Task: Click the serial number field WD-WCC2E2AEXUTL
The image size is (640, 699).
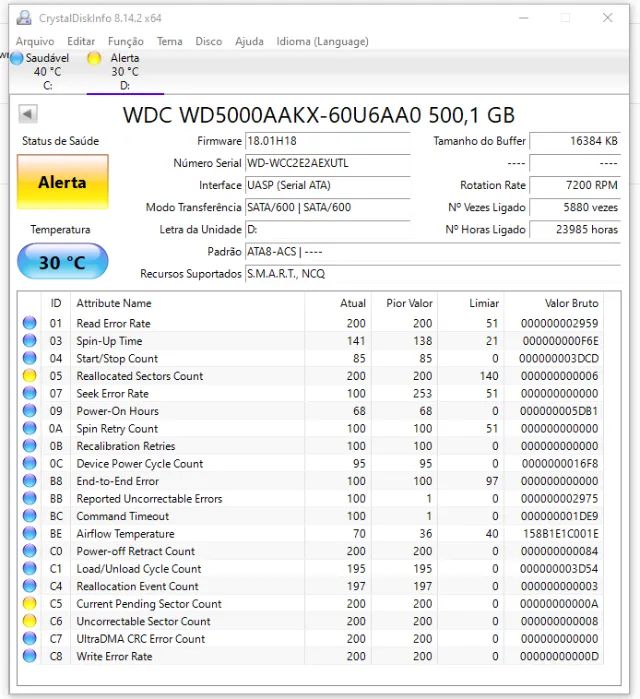Action: click(x=328, y=163)
